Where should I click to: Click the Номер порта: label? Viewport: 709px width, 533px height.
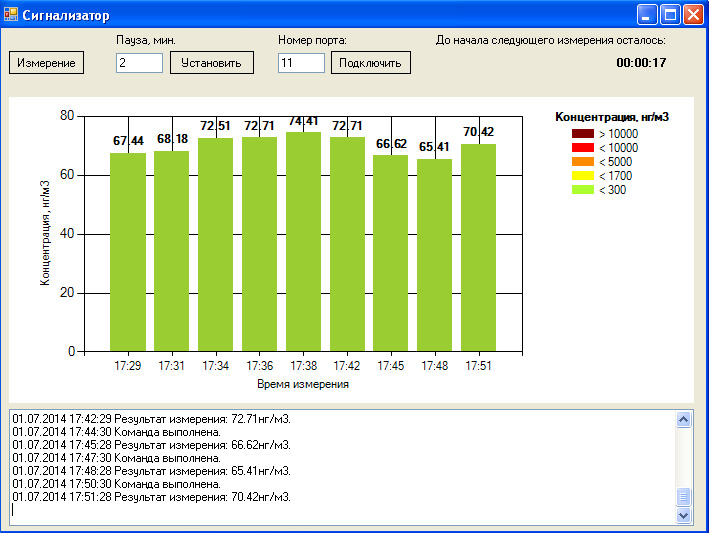click(312, 40)
